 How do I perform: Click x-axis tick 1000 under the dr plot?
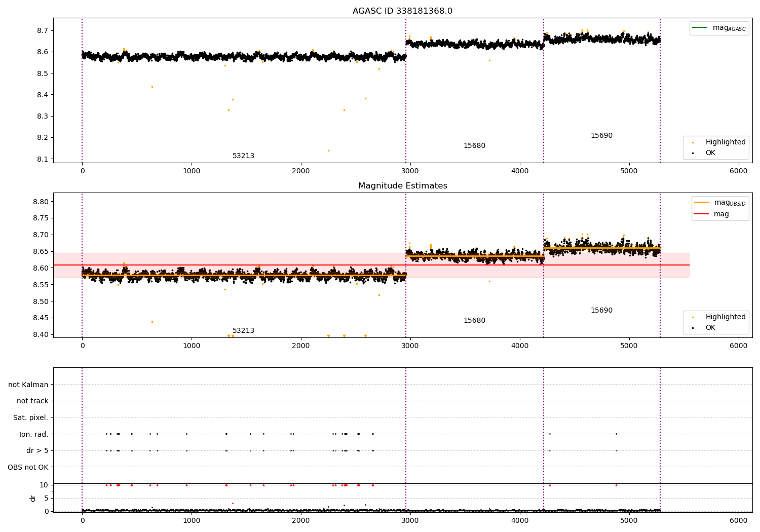192,521
